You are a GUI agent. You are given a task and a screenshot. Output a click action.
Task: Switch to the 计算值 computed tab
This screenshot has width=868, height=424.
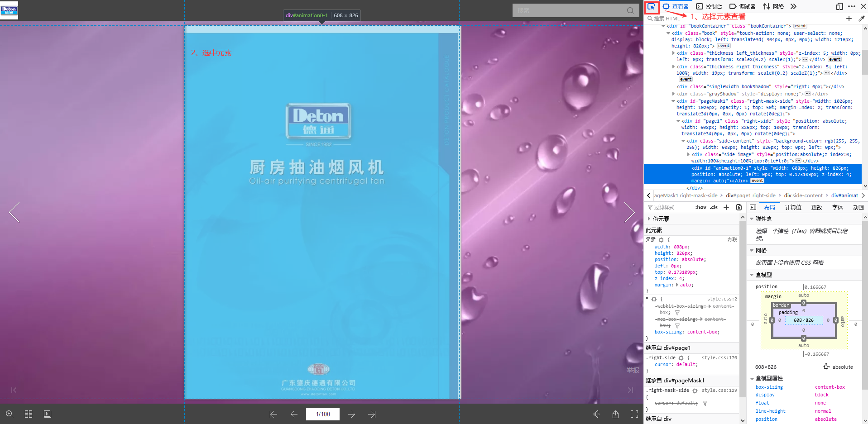(793, 207)
